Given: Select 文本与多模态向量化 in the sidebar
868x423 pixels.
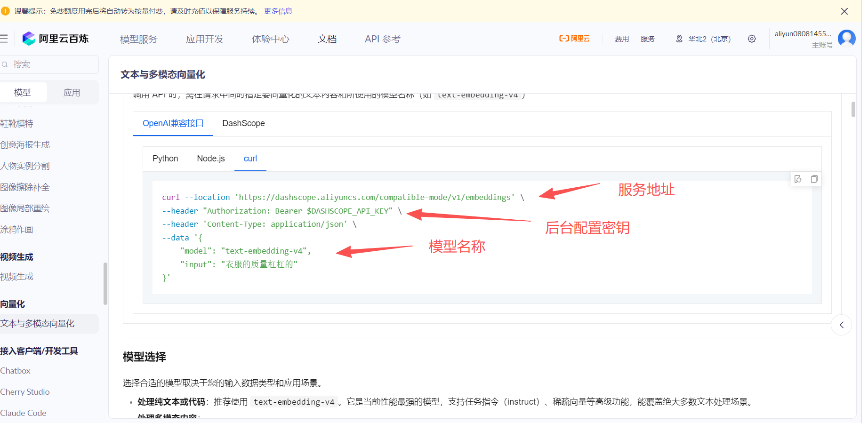Looking at the screenshot, I should pos(49,324).
